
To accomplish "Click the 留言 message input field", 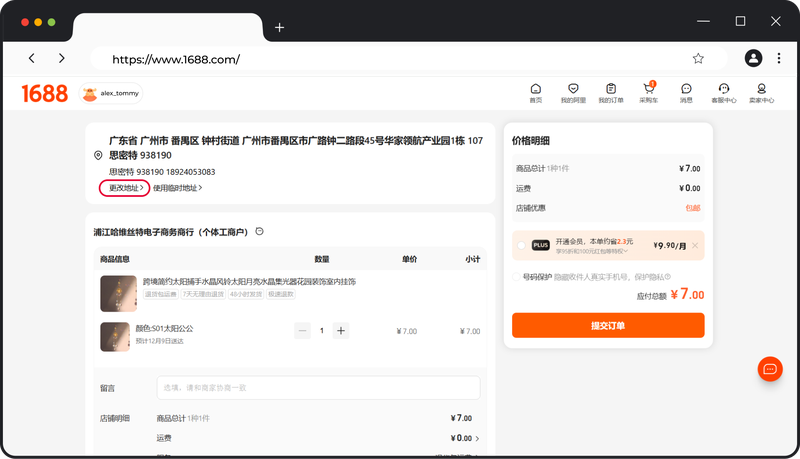I will point(318,388).
